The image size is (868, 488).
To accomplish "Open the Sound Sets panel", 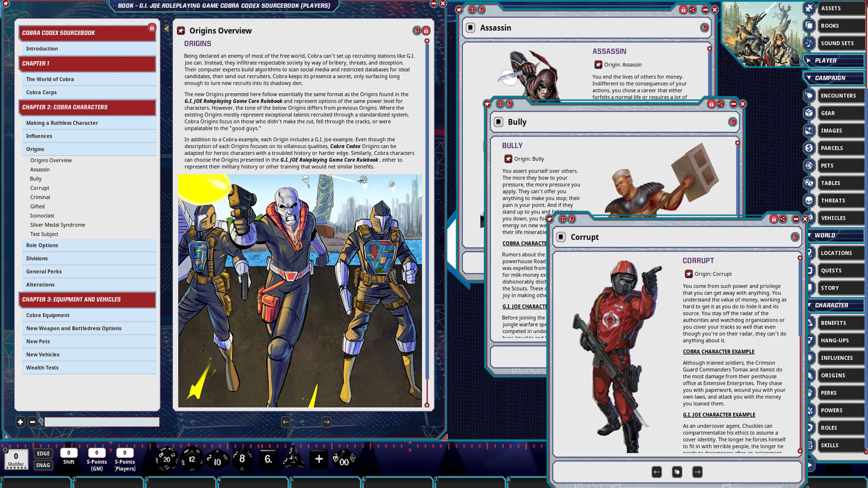I will click(x=839, y=43).
